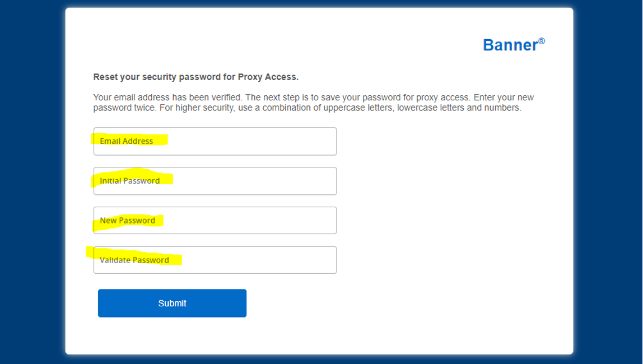
Task: Click the highlighted Validate Password label
Action: (134, 260)
